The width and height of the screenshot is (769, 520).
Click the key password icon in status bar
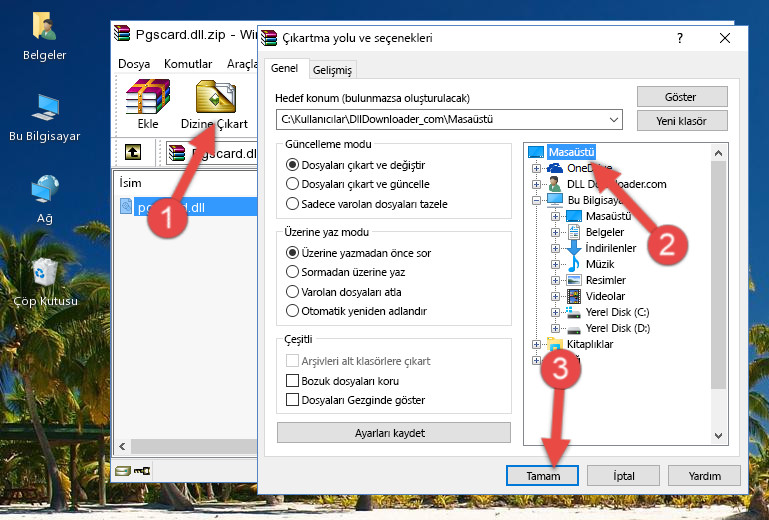coord(142,471)
